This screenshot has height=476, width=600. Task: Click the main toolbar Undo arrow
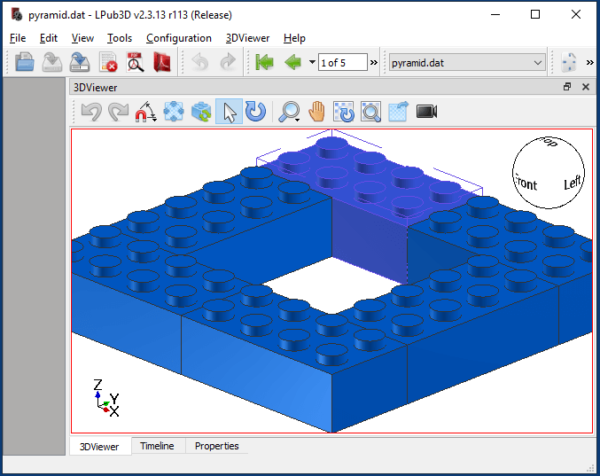click(x=200, y=62)
